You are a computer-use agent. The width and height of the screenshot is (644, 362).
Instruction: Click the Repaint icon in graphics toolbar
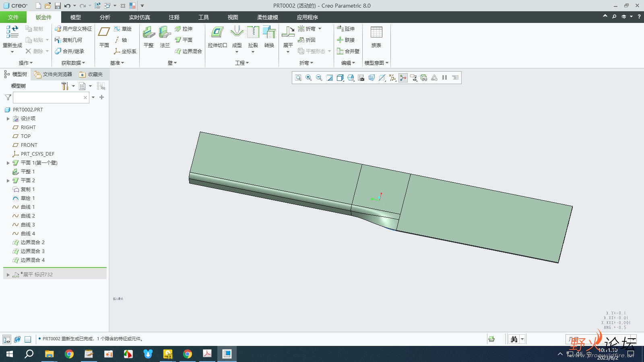(x=330, y=78)
